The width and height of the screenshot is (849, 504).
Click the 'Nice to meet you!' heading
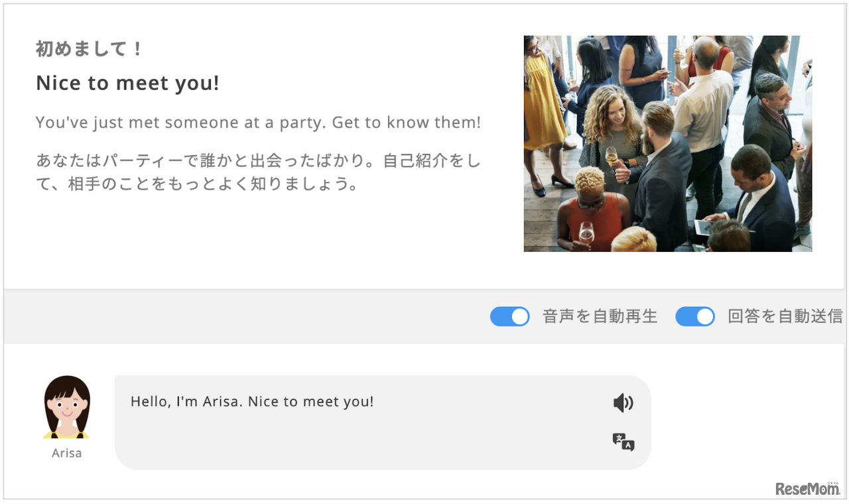[127, 83]
